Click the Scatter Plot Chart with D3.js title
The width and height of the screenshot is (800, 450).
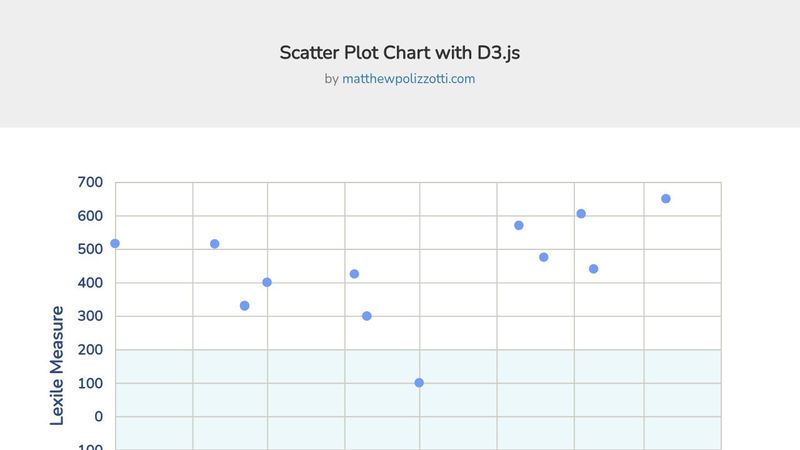pyautogui.click(x=399, y=53)
